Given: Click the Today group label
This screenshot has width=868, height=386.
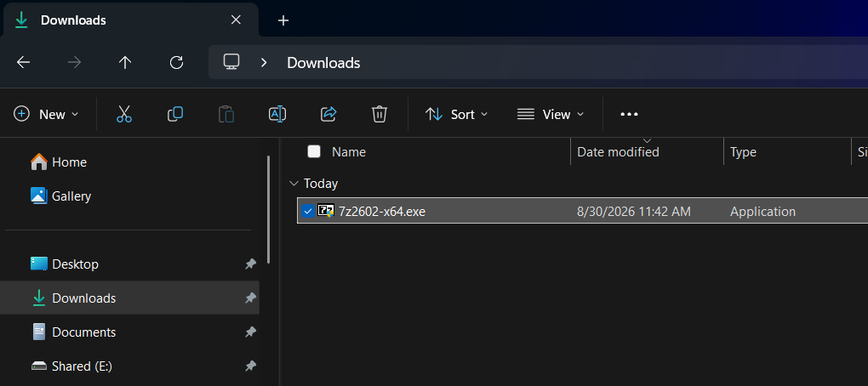Looking at the screenshot, I should click(321, 183).
